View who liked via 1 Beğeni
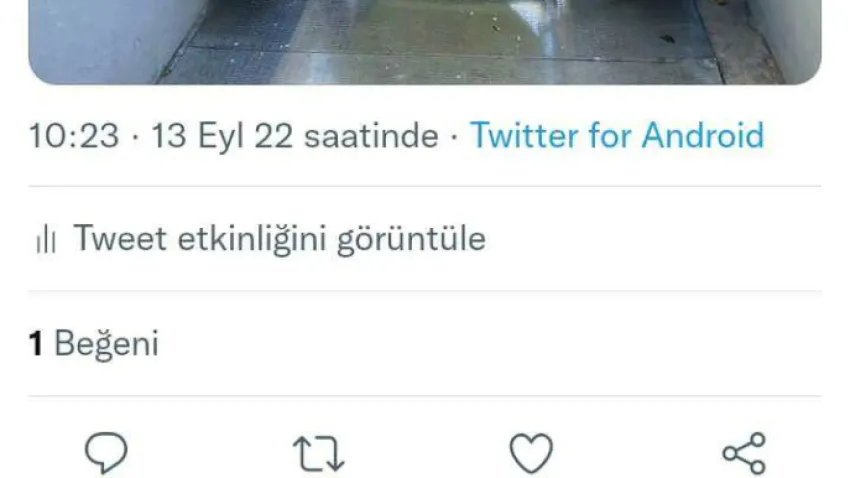The width and height of the screenshot is (850, 478). coord(94,343)
